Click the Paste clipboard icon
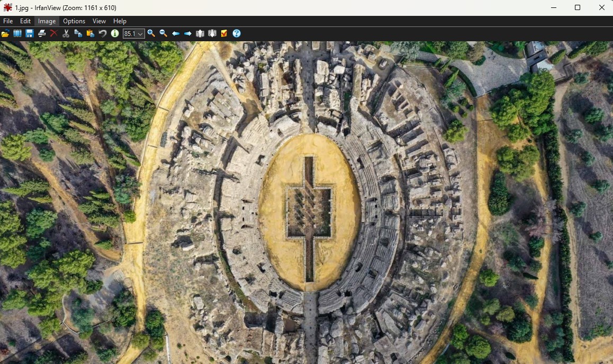This screenshot has width=613, height=364. click(x=91, y=33)
